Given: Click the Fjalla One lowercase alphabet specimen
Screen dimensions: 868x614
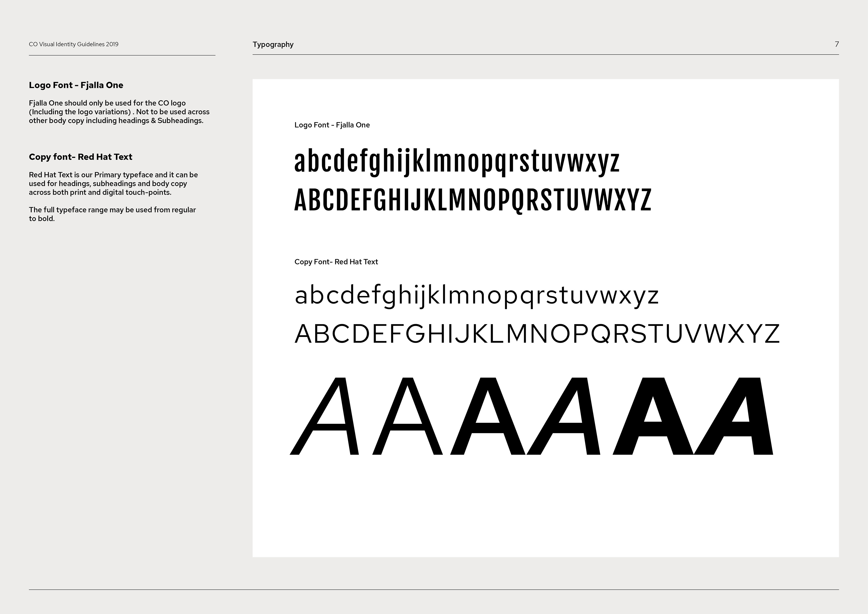Looking at the screenshot, I should coord(457,163).
